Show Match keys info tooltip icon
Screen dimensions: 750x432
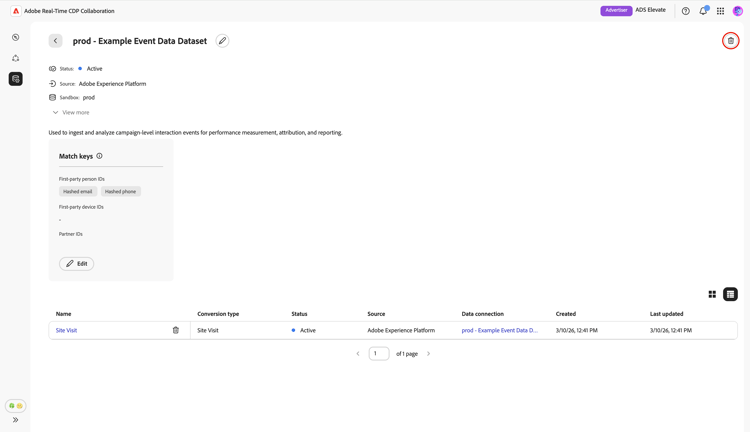(x=99, y=156)
